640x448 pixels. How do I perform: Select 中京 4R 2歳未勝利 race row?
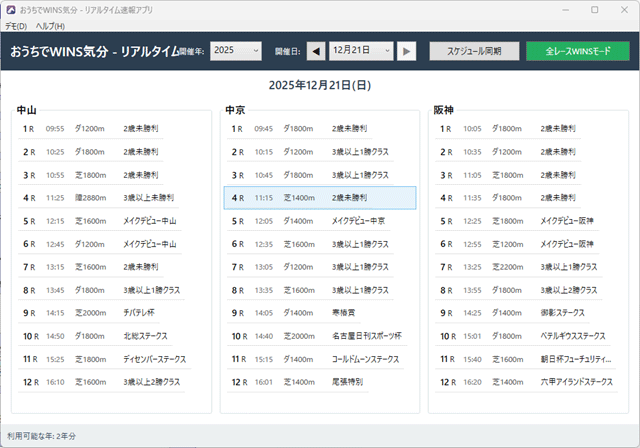point(319,198)
